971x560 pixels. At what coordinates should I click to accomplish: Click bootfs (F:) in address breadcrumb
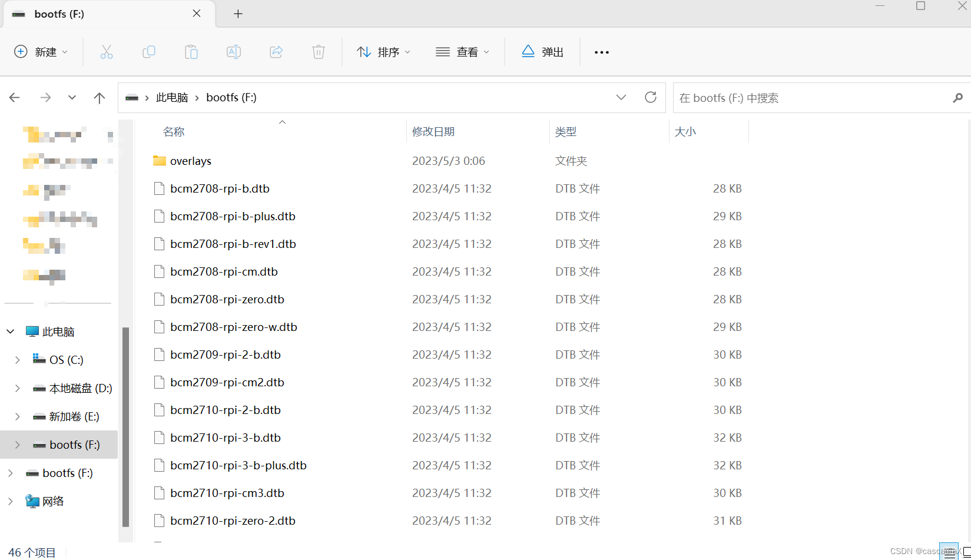[x=231, y=98]
